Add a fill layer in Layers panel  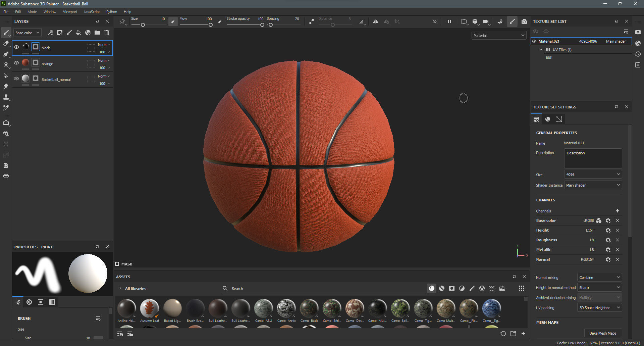click(x=78, y=33)
